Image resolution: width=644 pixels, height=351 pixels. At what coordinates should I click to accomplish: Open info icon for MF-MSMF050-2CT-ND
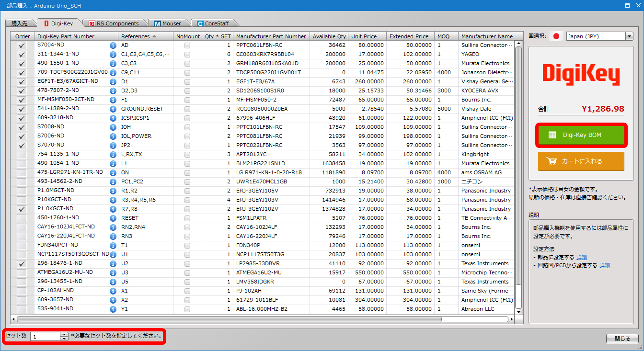click(x=113, y=100)
